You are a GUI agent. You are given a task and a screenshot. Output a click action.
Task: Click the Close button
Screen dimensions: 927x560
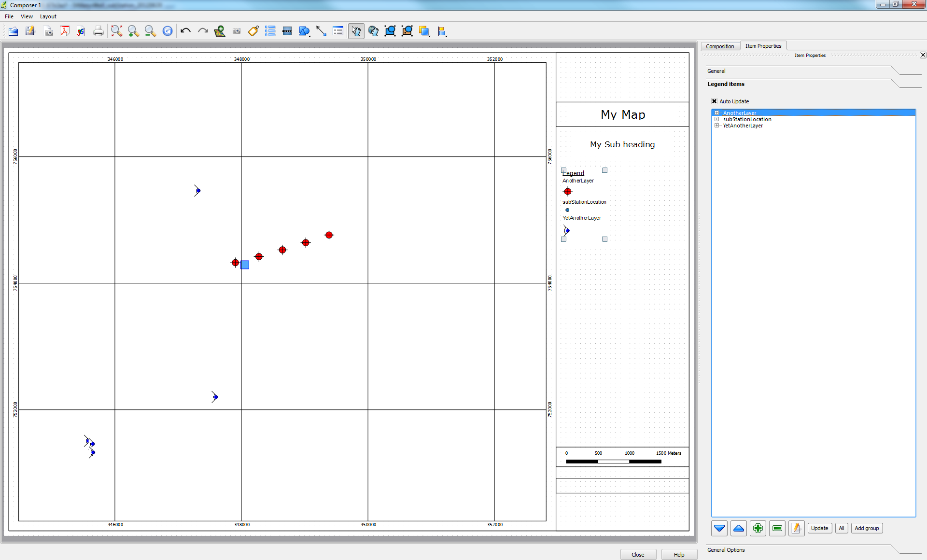click(638, 555)
